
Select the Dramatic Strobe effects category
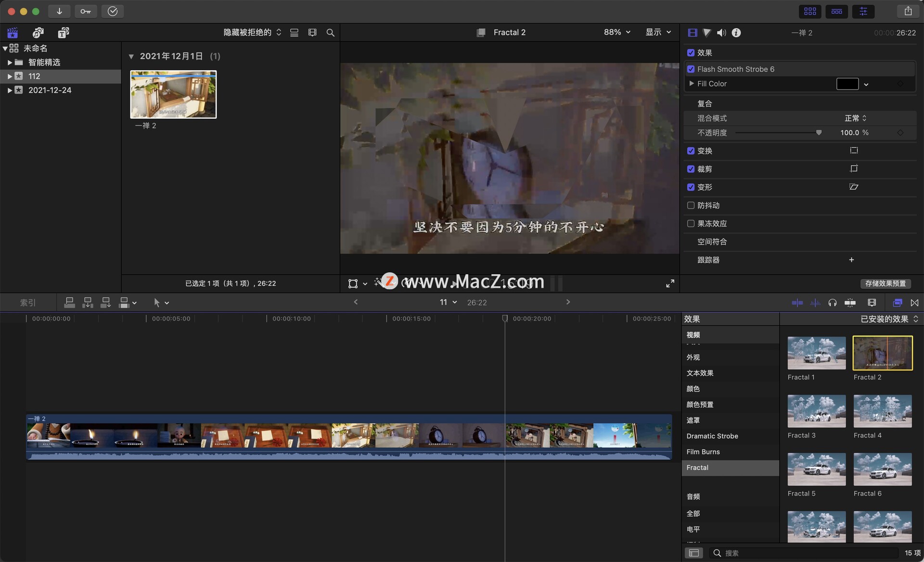(712, 436)
